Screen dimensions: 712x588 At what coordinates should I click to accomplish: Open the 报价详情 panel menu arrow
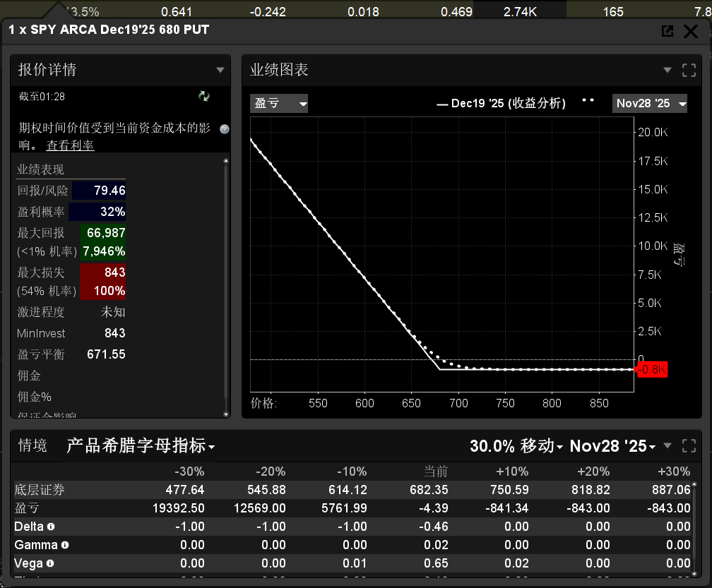point(220,70)
